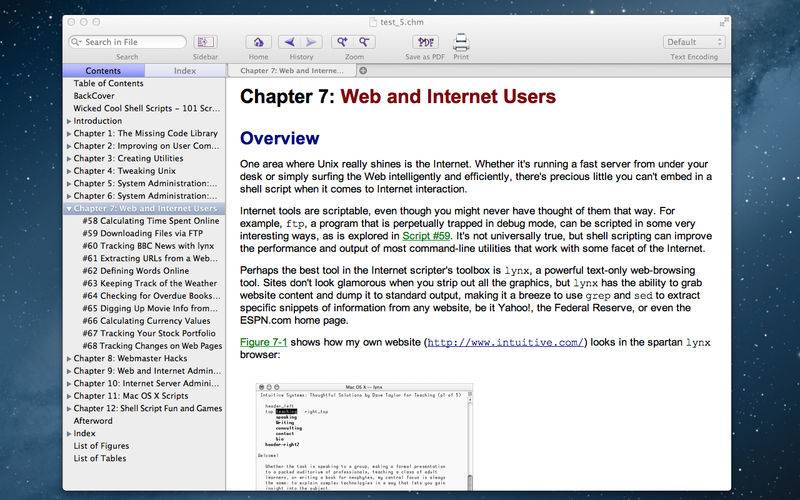Expand Chapter 2: Improving on User Commands
This screenshot has height=500, width=800.
coord(69,146)
